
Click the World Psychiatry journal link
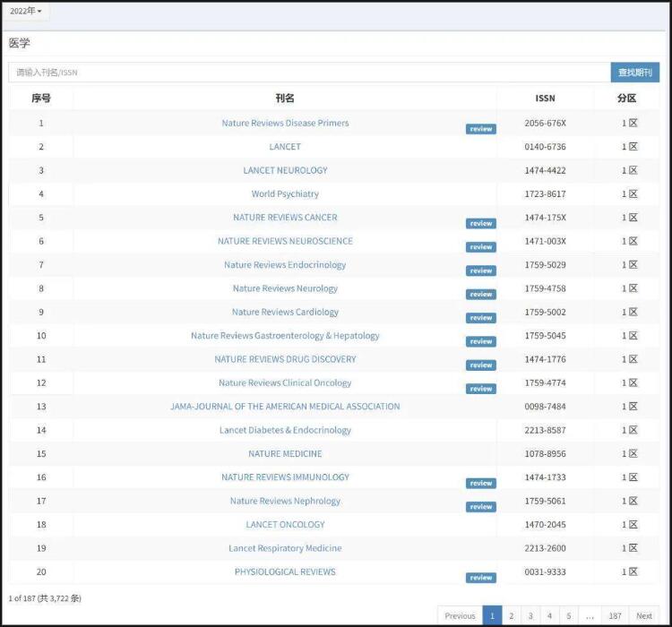point(285,193)
